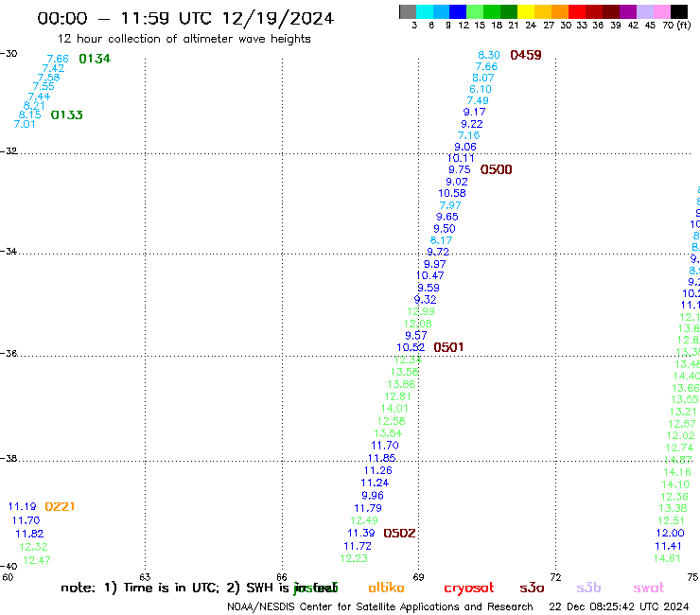Click the 'note: 1) Time is in UTC' text
Image resolution: width=700 pixels, height=615 pixels.
[140, 588]
